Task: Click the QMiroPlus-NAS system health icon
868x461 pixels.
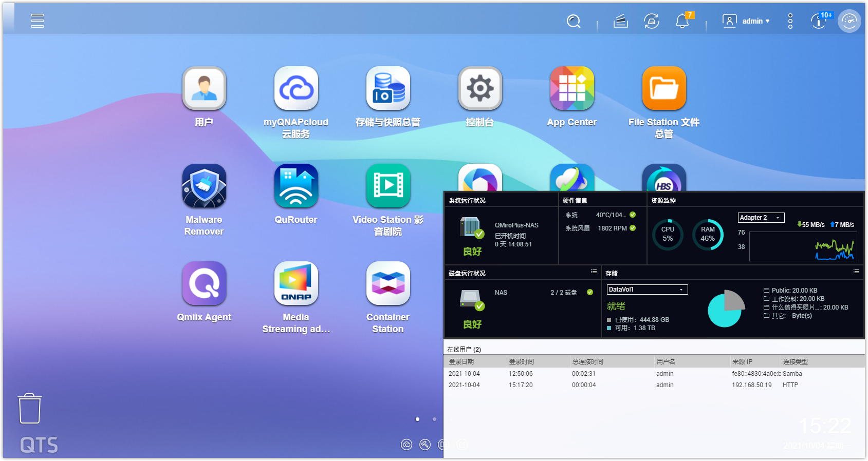Action: [x=472, y=227]
